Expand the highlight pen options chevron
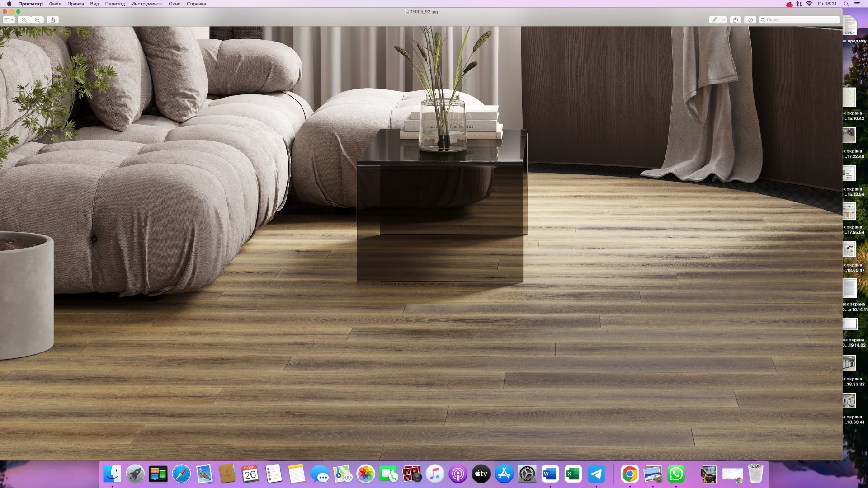Screen dimensions: 868x488 (724, 20)
